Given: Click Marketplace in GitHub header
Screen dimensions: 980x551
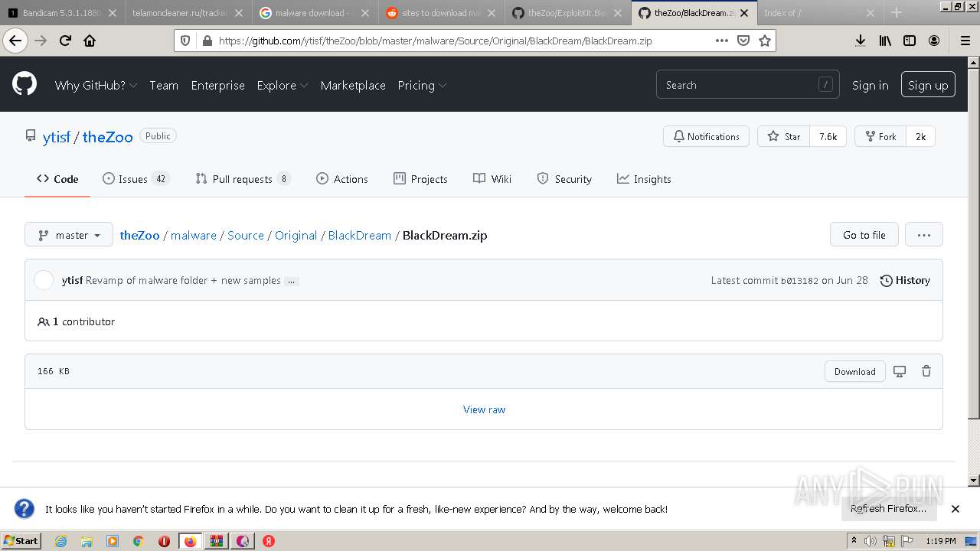Looking at the screenshot, I should (353, 85).
